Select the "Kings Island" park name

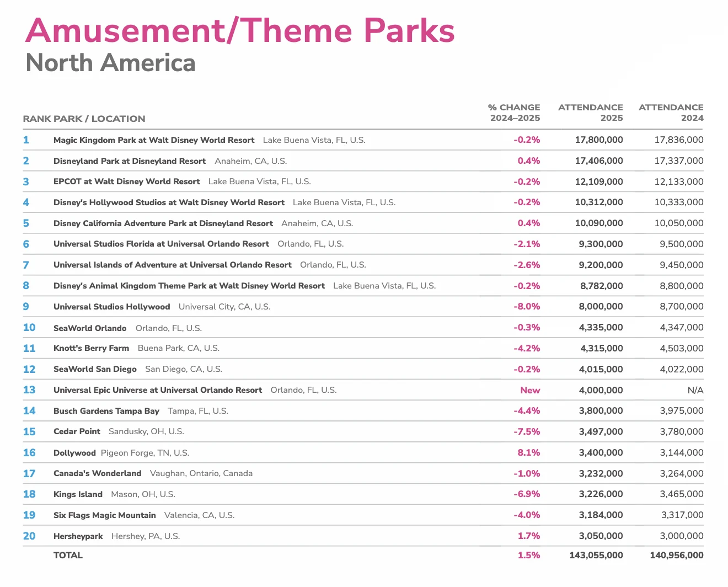[78, 494]
